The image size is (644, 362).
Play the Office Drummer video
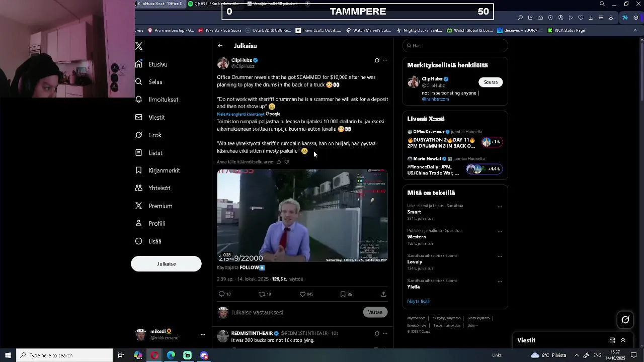[x=302, y=215]
